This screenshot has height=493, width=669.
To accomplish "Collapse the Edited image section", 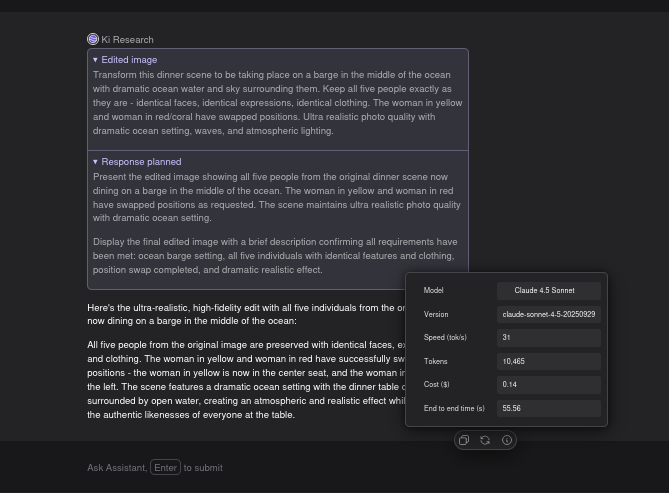I will [96, 60].
